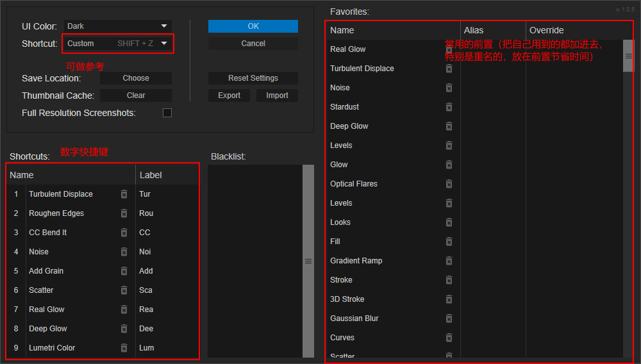
Task: Export the settings
Action: [x=229, y=95]
